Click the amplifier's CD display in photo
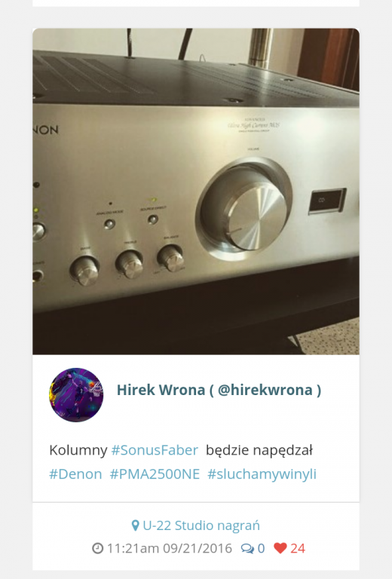 click(x=327, y=201)
